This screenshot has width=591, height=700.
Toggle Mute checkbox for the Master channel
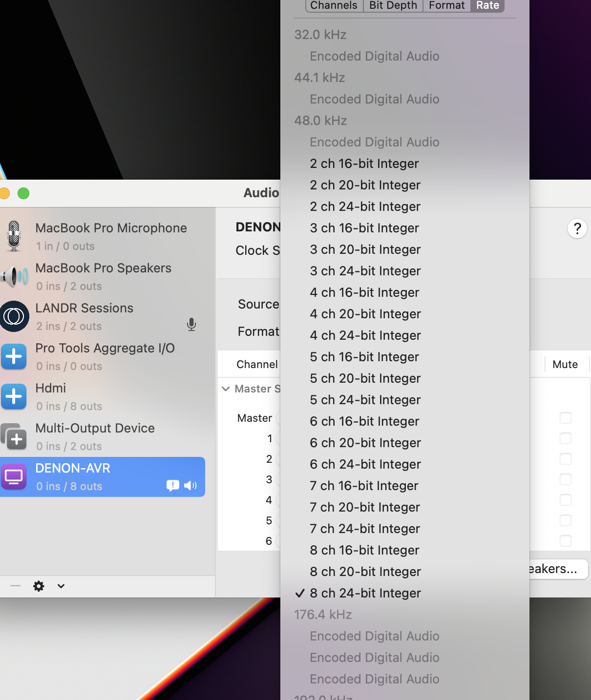[566, 418]
